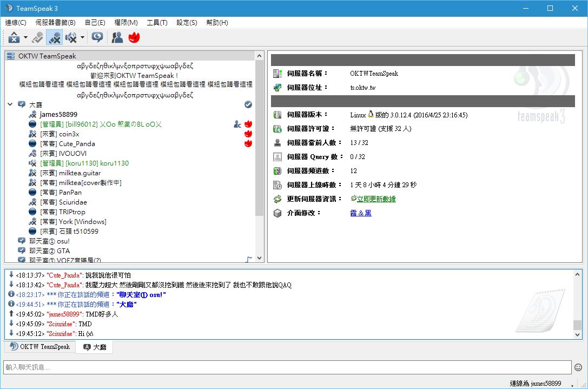Collapse the 大廳 channel tree
Viewport: 588px width, 389px height.
click(10, 104)
